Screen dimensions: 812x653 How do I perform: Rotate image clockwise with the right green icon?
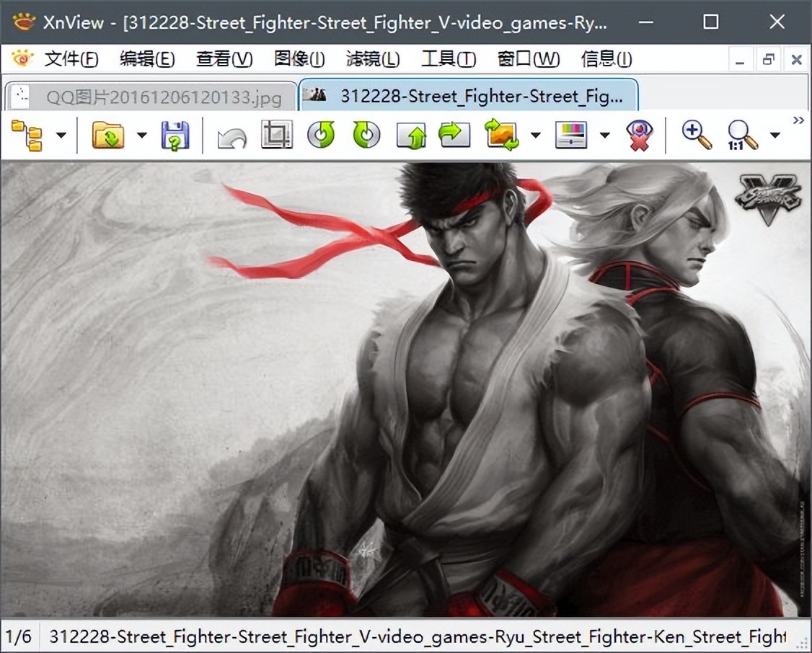click(366, 135)
